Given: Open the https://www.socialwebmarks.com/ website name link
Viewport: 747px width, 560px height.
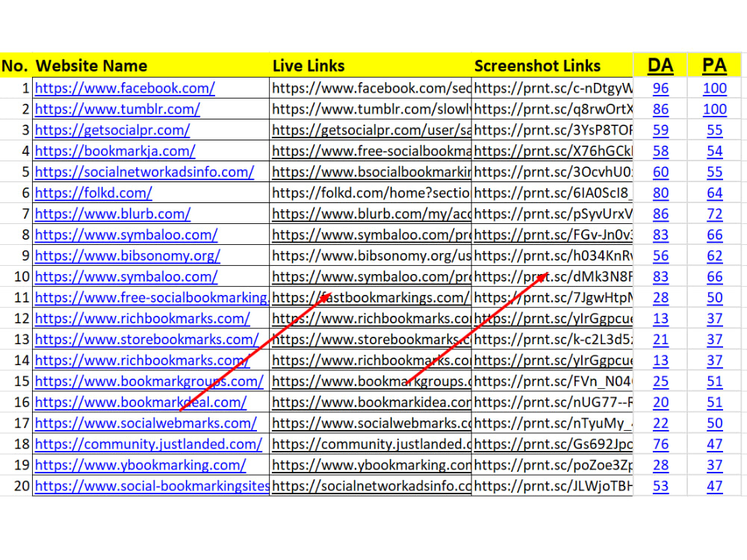Looking at the screenshot, I should pos(146,423).
